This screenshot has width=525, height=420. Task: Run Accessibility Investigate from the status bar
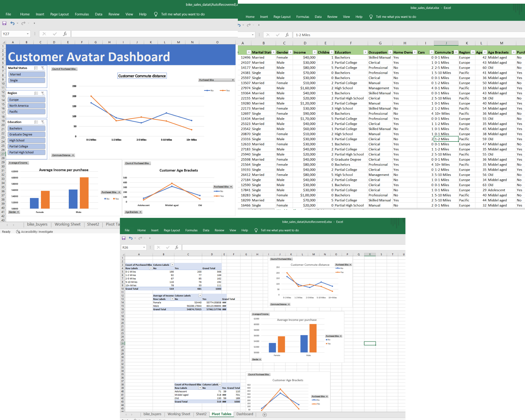coord(34,232)
